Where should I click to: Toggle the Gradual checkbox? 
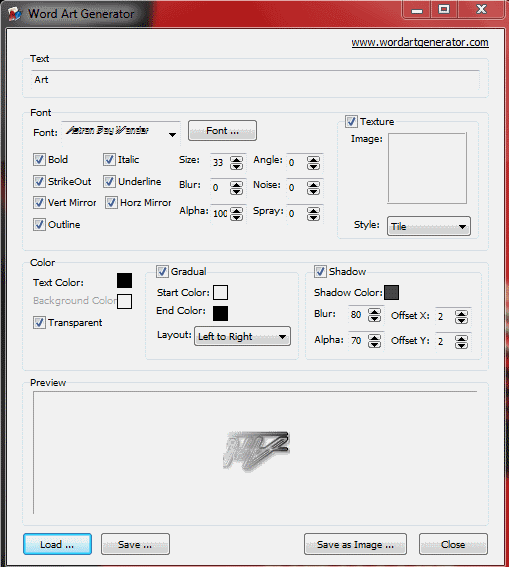(162, 271)
